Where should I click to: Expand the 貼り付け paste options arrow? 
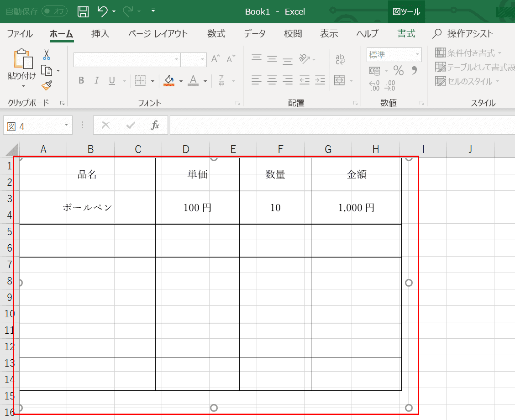tap(23, 86)
